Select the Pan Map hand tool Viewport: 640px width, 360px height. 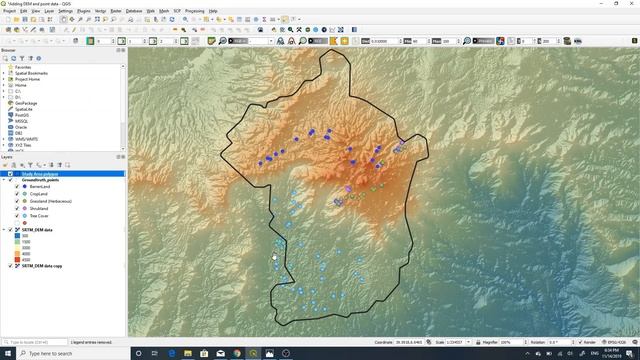tap(63, 19)
